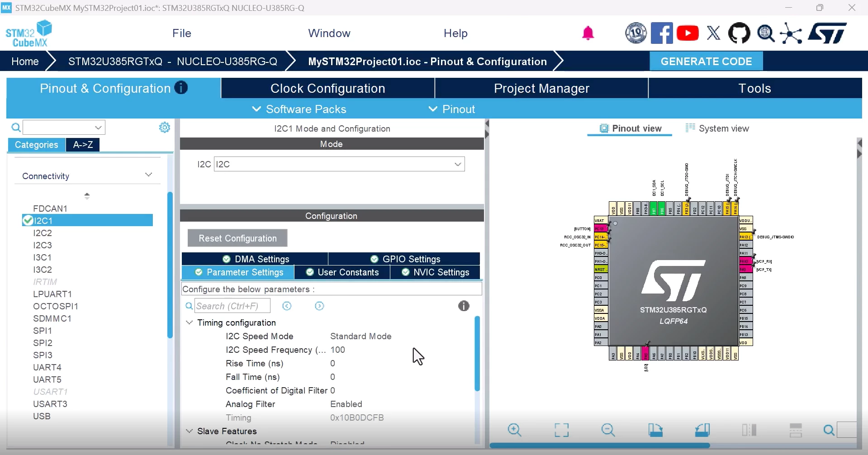Viewport: 868px width, 455px height.
Task: Rotate the chip clockwise
Action: coord(655,430)
